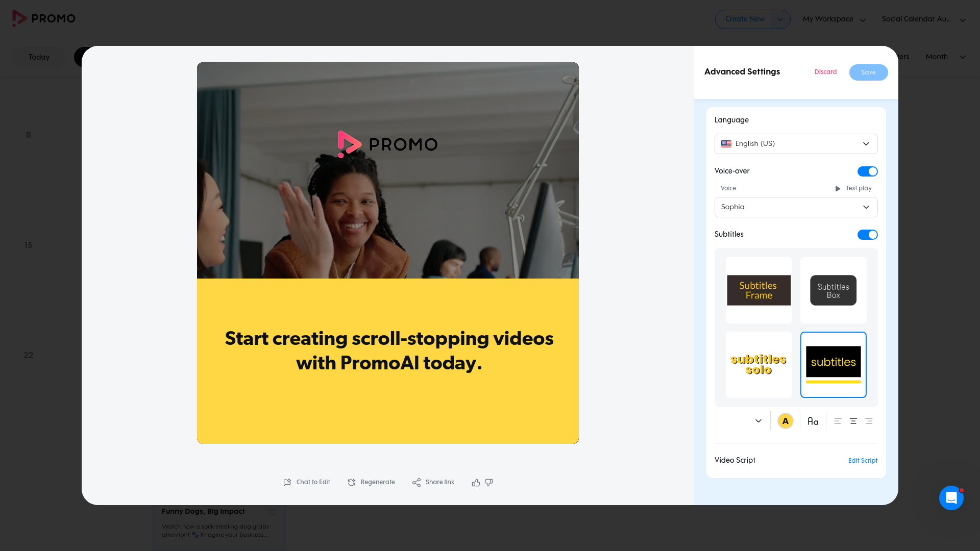Viewport: 980px width, 551px height.
Task: Click the Create New button
Action: 745,19
